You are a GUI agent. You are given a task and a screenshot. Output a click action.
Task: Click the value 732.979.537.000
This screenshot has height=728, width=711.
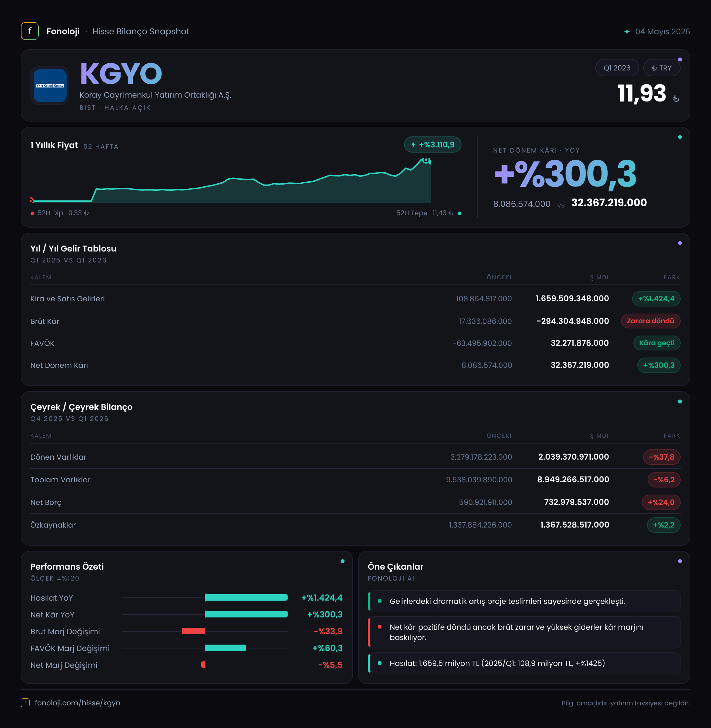coord(576,502)
